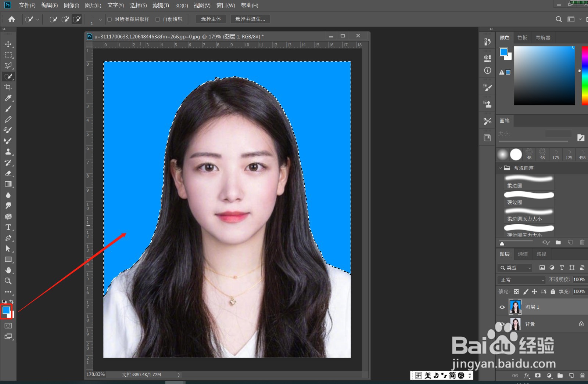588x384 pixels.
Task: Open the Edit Toolbar ellipsis menu
Action: [8, 292]
